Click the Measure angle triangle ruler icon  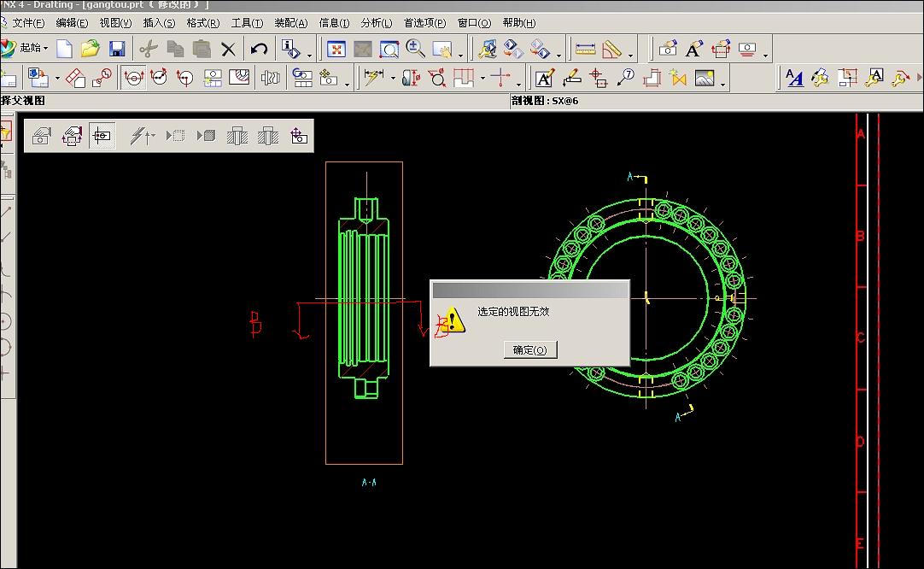[611, 50]
